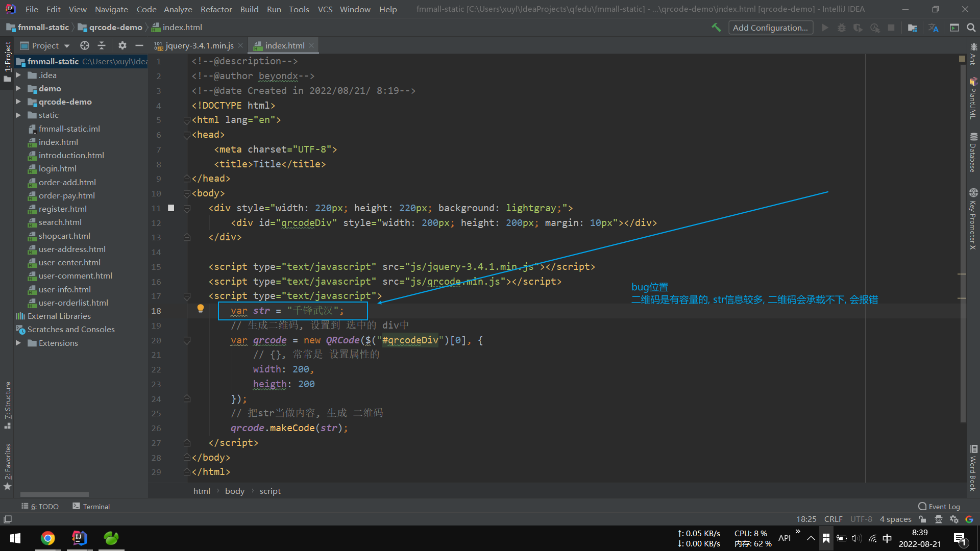Click the script breadcrumb item
The width and height of the screenshot is (980, 551).
click(x=270, y=491)
